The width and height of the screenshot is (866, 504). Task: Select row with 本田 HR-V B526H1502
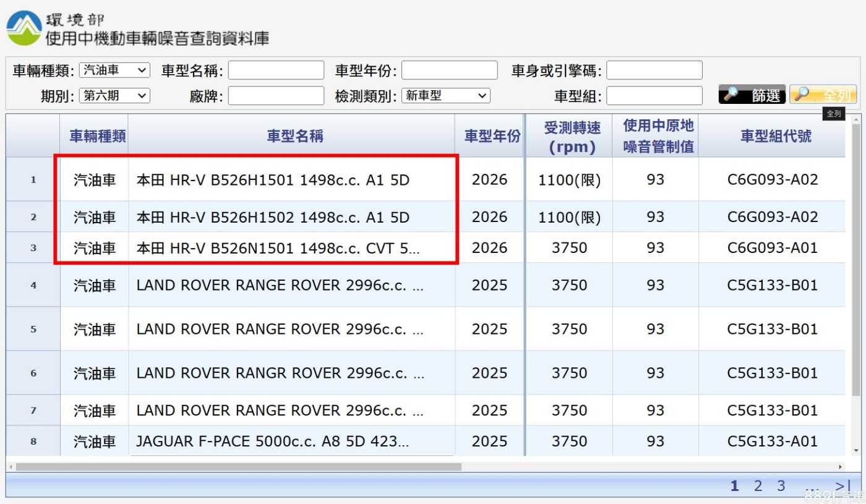point(273,217)
